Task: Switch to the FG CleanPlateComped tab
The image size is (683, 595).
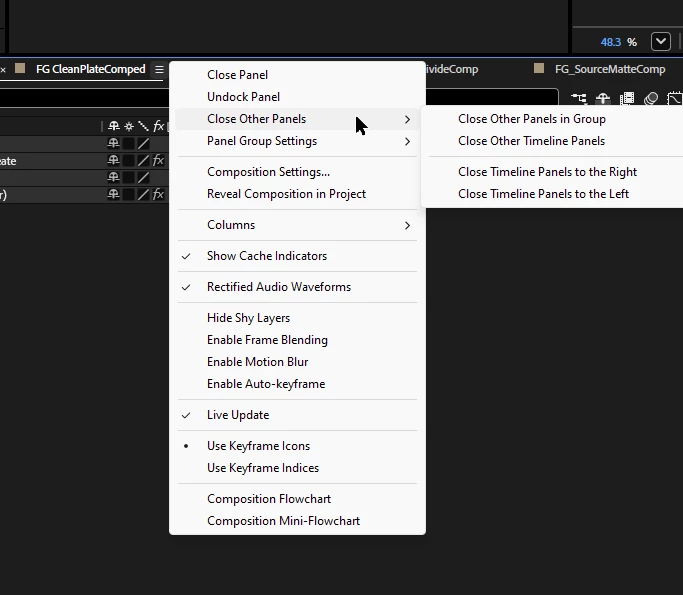Action: 91,69
